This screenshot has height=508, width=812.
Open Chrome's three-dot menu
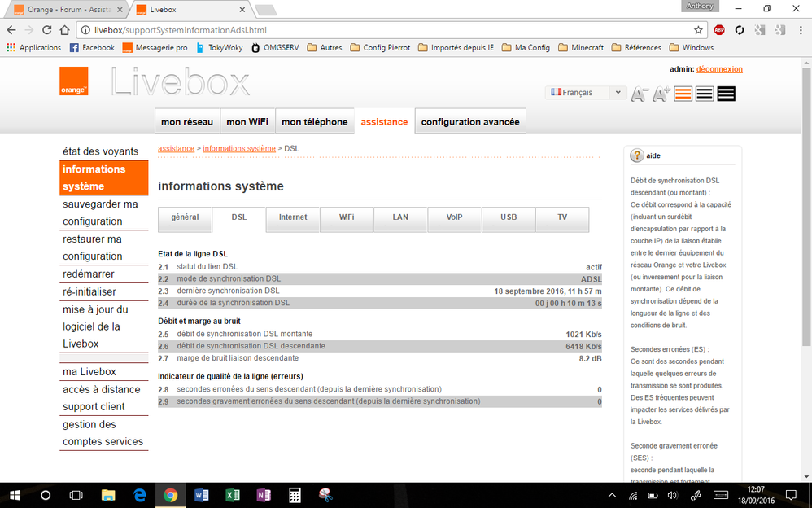click(801, 30)
